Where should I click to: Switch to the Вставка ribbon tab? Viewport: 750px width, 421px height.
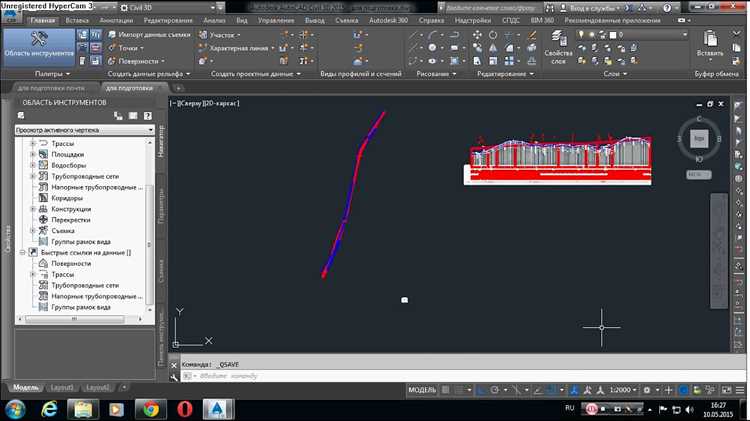tap(76, 20)
